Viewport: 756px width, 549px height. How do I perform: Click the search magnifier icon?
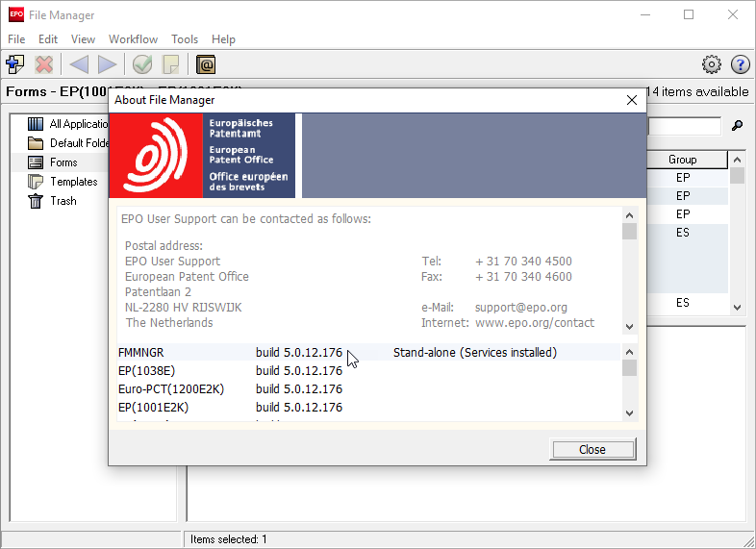[738, 126]
